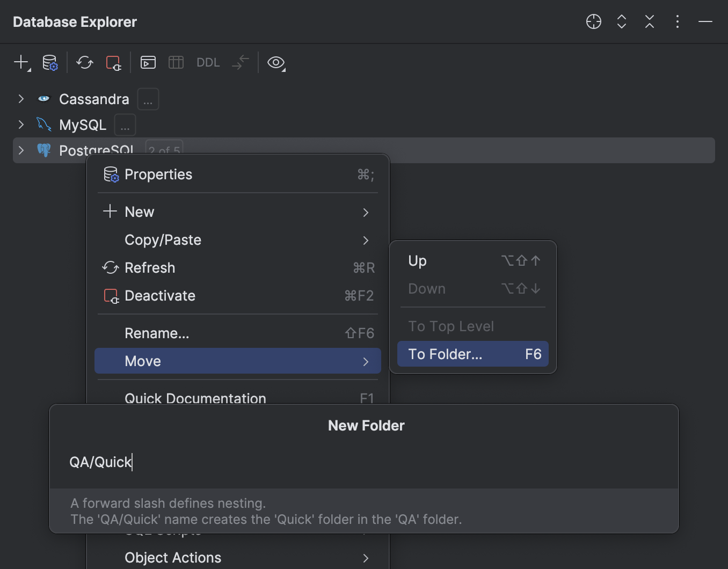Open the Jump to Query Console icon

pos(148,62)
